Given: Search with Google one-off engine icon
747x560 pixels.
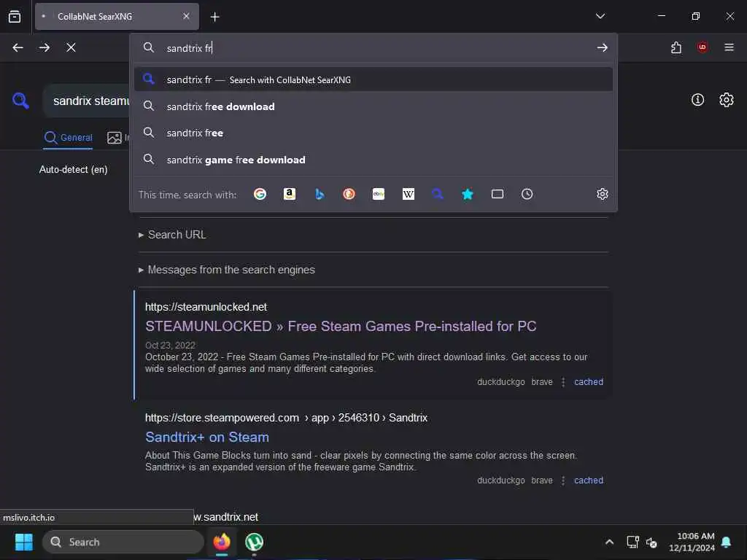Looking at the screenshot, I should [x=260, y=194].
